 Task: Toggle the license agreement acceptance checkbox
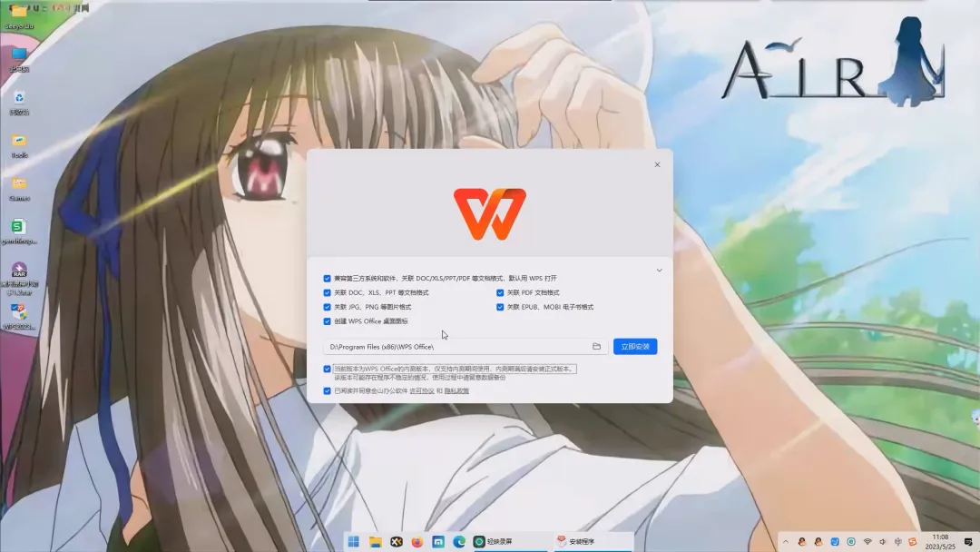click(x=327, y=390)
